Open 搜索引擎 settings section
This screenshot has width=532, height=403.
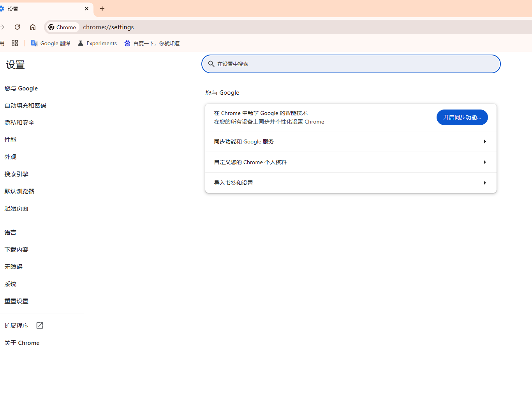pyautogui.click(x=16, y=174)
